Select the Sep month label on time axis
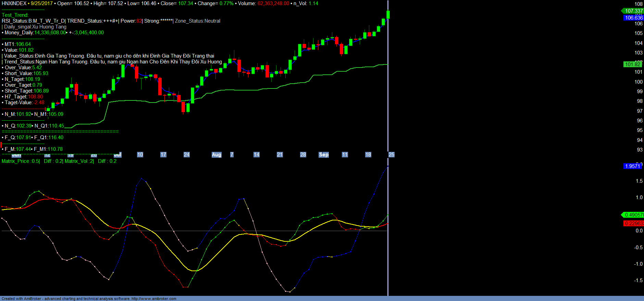 pyautogui.click(x=324, y=155)
